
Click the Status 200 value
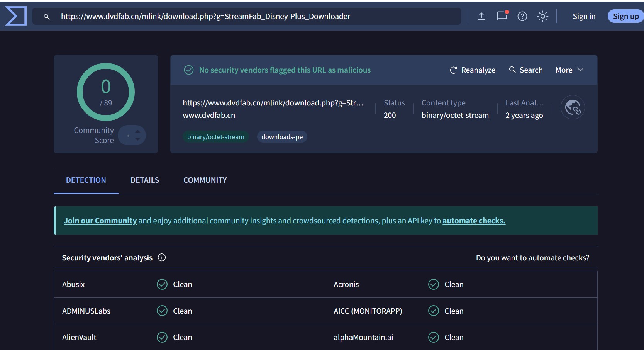click(x=390, y=115)
